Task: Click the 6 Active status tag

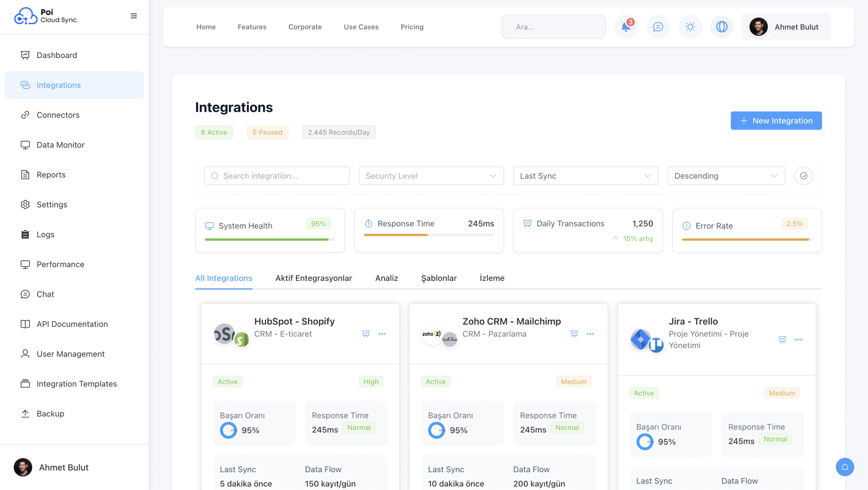Action: pos(214,132)
